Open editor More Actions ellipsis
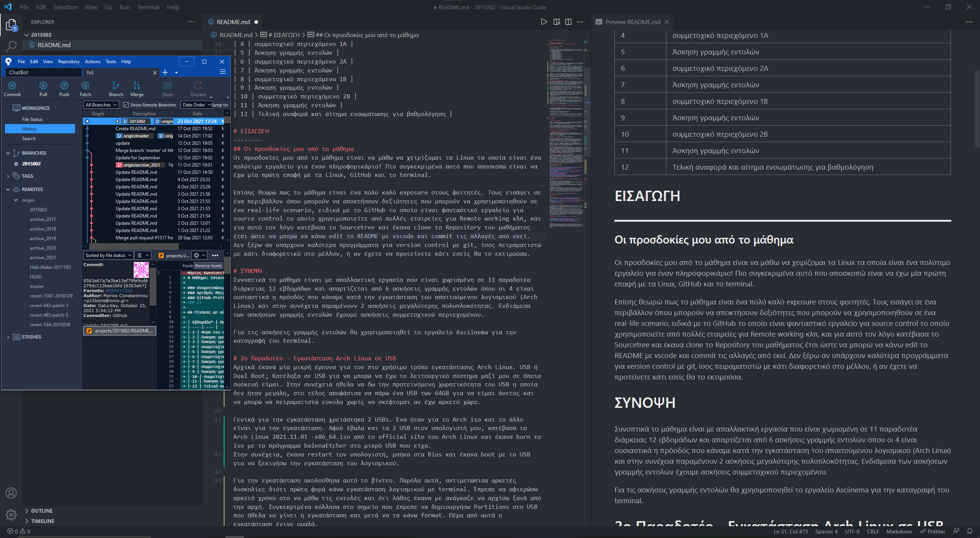This screenshot has width=980, height=538. (x=580, y=22)
